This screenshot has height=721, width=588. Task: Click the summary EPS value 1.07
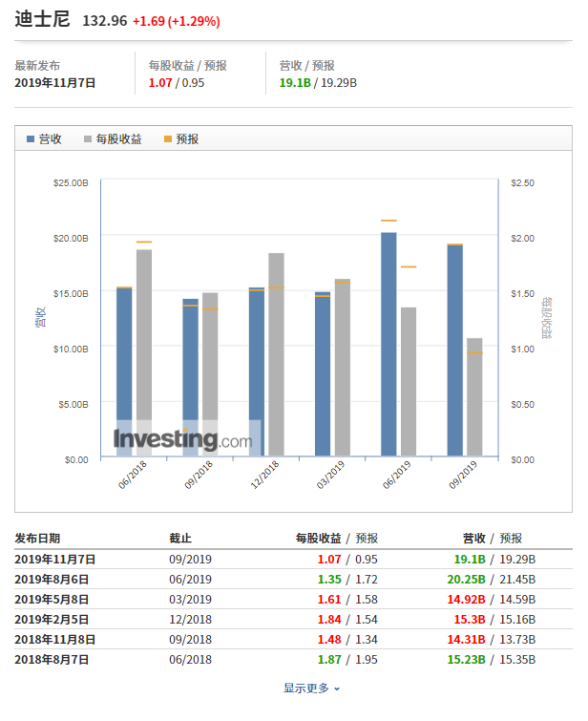[x=160, y=83]
